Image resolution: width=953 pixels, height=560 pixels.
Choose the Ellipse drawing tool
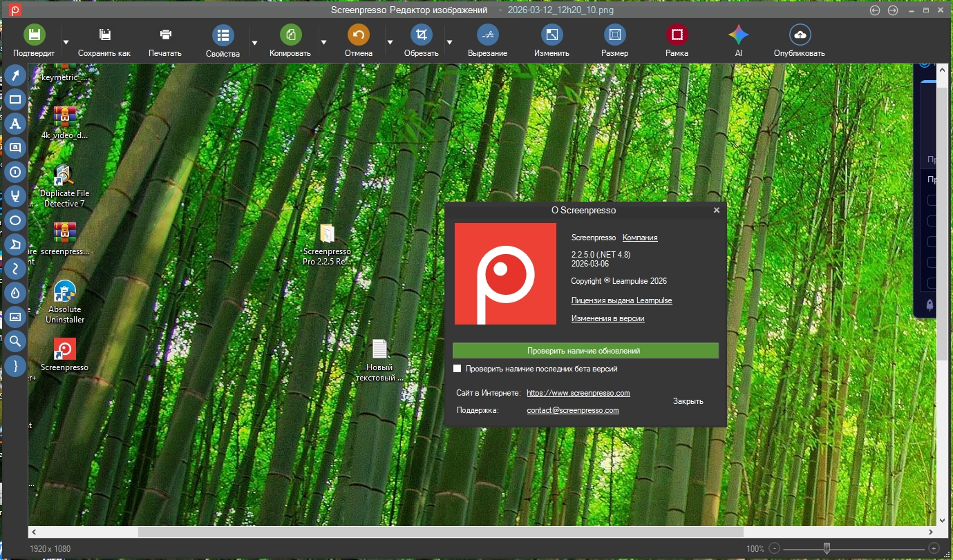coord(15,220)
